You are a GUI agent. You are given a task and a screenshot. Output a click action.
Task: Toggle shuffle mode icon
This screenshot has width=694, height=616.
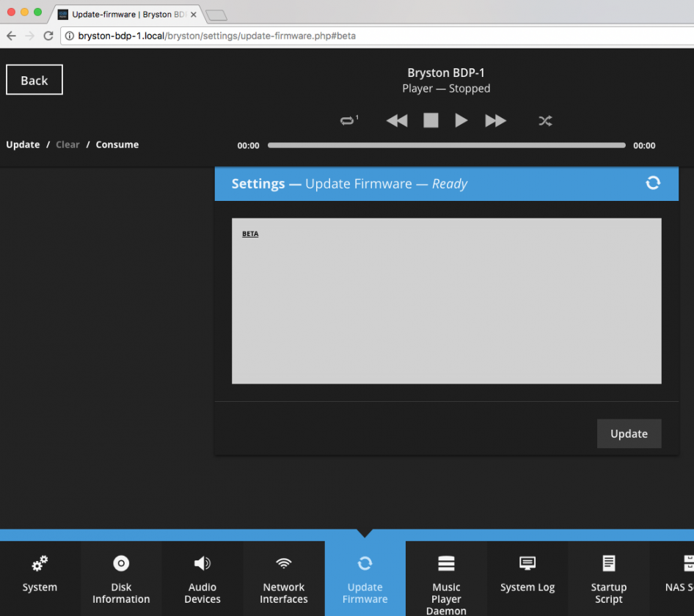pos(545,120)
